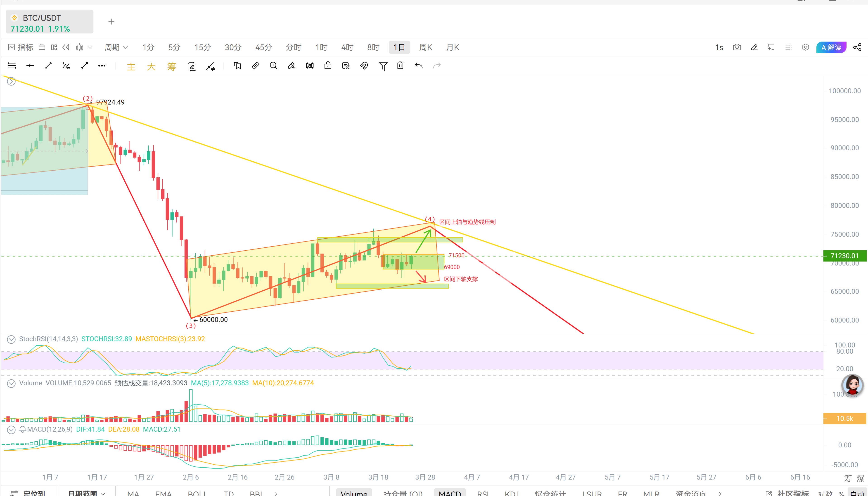Screen dimensions: 868x496
Task: Toggle the 主 main-force indicator
Action: (131, 66)
